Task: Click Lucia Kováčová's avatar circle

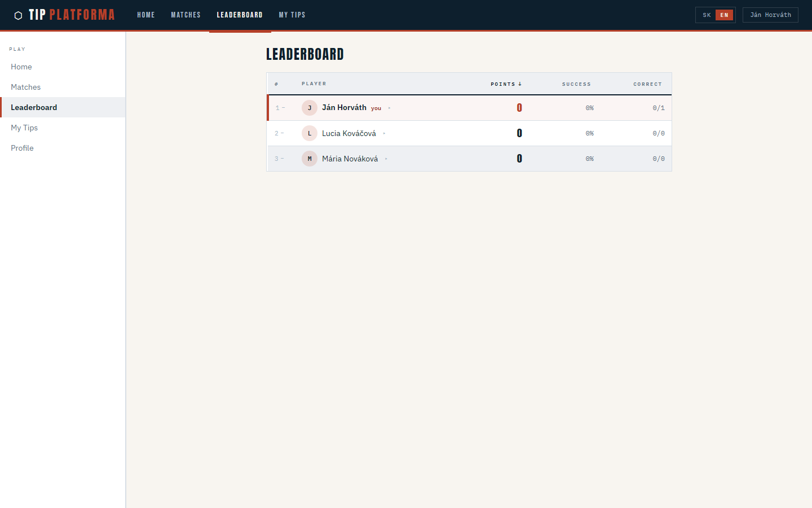Action: click(x=310, y=133)
